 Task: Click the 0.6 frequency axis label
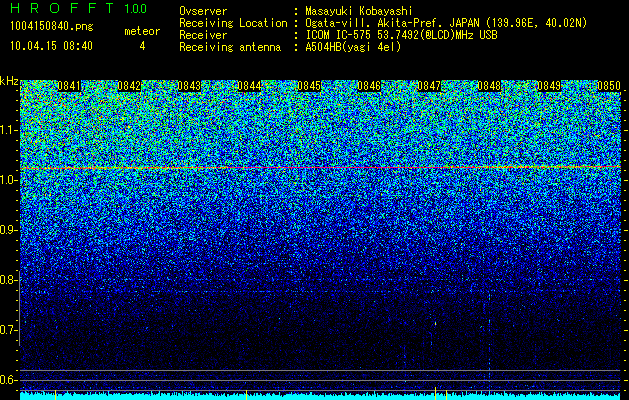click(8, 380)
